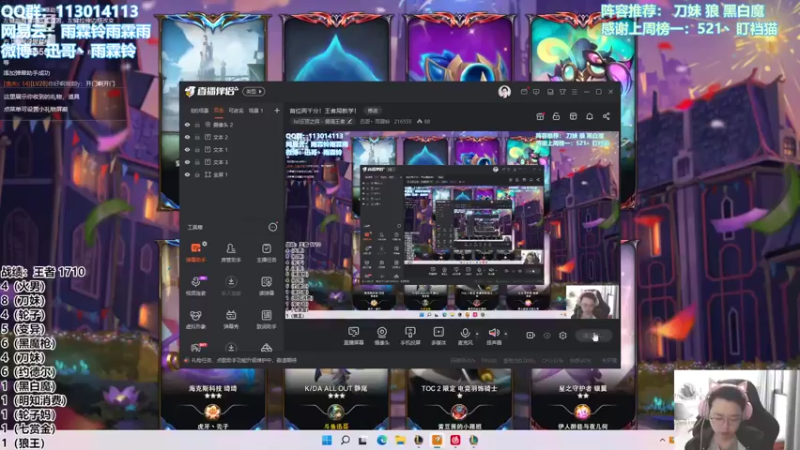Viewport: 800px width, 450px height.
Task: Switch to the 场景 1 scene tab
Action: click(256, 111)
